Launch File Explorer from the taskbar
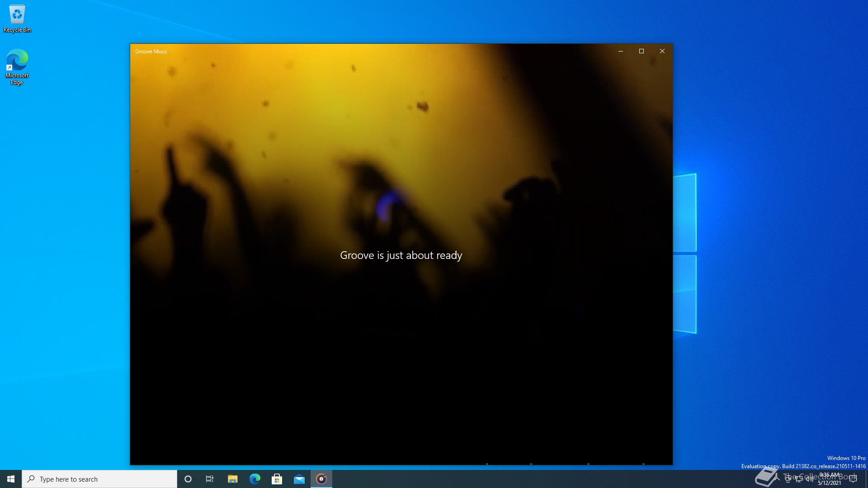Viewport: 868px width, 488px height. (232, 479)
